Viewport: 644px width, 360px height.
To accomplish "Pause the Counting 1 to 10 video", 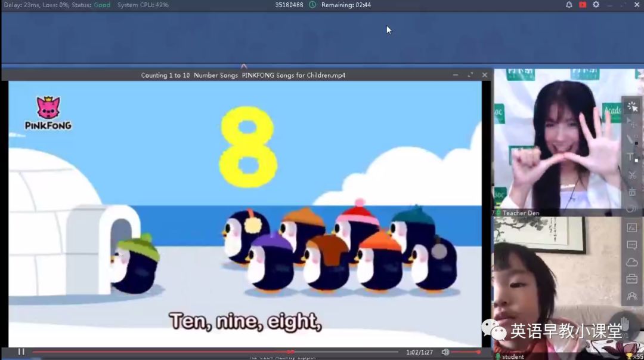I will (21, 352).
